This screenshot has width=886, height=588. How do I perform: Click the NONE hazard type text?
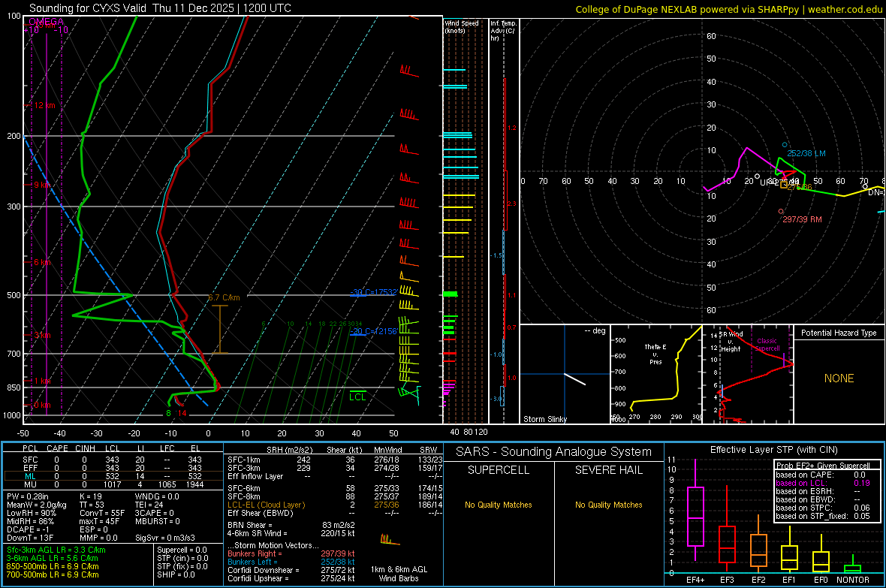click(839, 378)
